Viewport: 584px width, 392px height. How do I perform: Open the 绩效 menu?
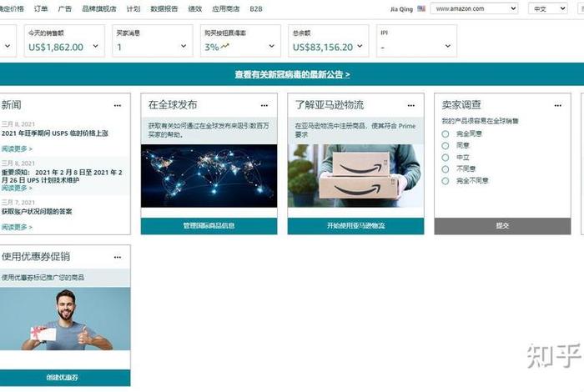[x=195, y=8]
